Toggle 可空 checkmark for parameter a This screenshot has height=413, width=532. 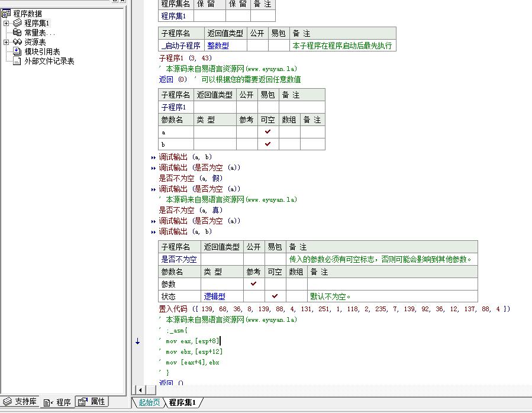point(268,132)
